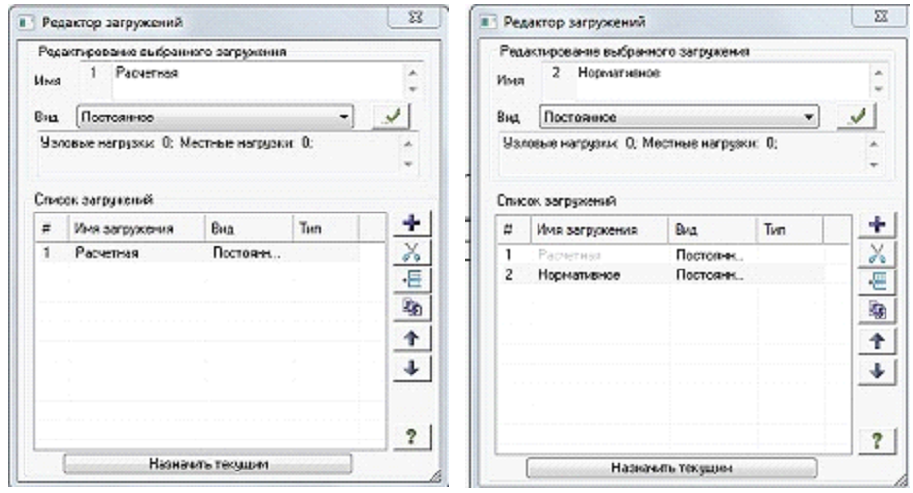Click the copy loadcase icon in left dialog
Screen dimensions: 913x493
click(412, 308)
